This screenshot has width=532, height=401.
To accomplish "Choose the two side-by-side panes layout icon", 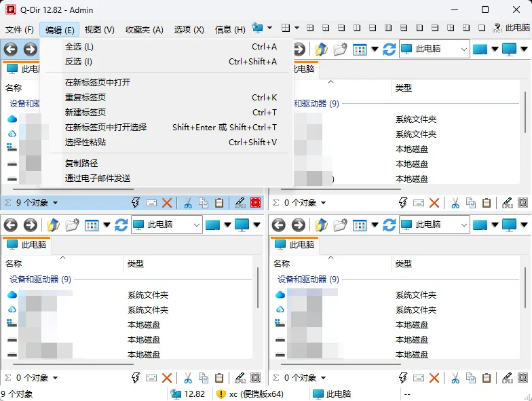I will point(357,28).
